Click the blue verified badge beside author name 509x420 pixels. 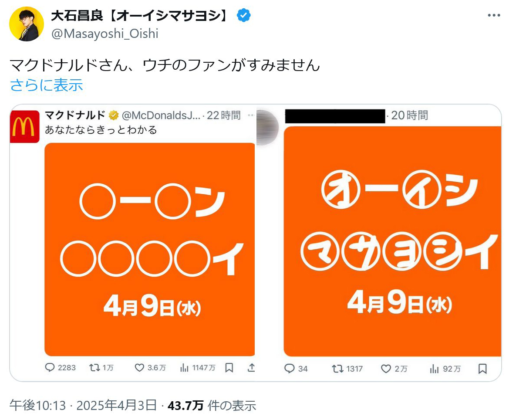[243, 15]
